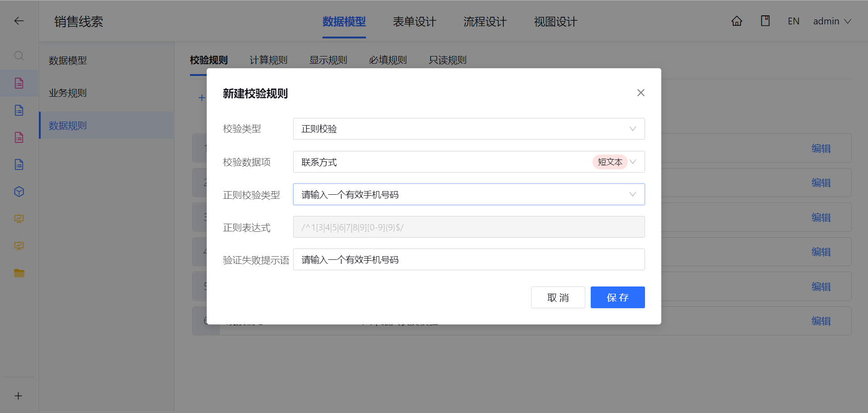Click 编辑 link on sixth rule row
This screenshot has width=868, height=413.
click(x=821, y=321)
